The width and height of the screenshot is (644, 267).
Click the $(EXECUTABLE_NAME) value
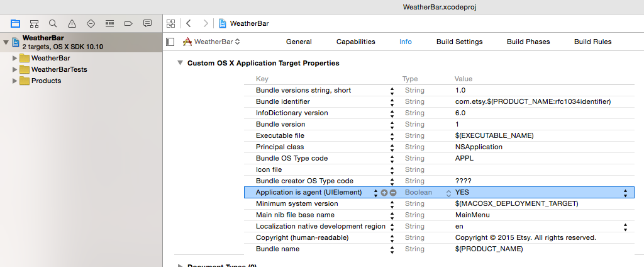click(494, 136)
